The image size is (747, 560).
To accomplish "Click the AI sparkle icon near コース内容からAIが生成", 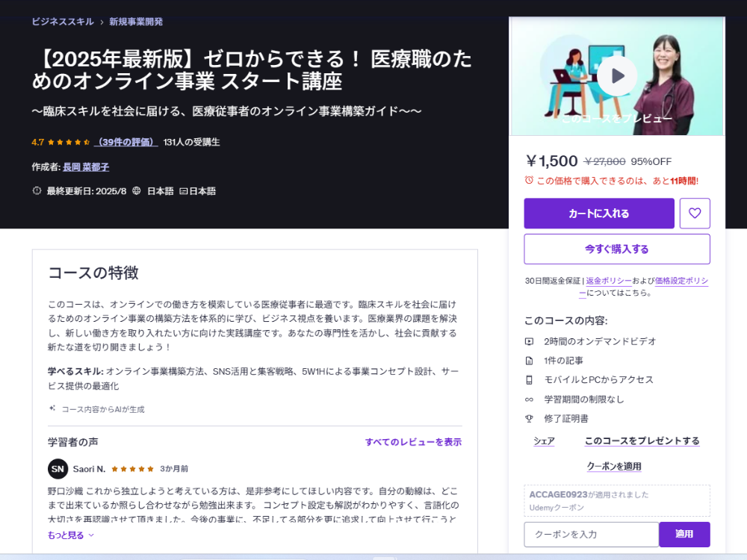I will tap(51, 409).
